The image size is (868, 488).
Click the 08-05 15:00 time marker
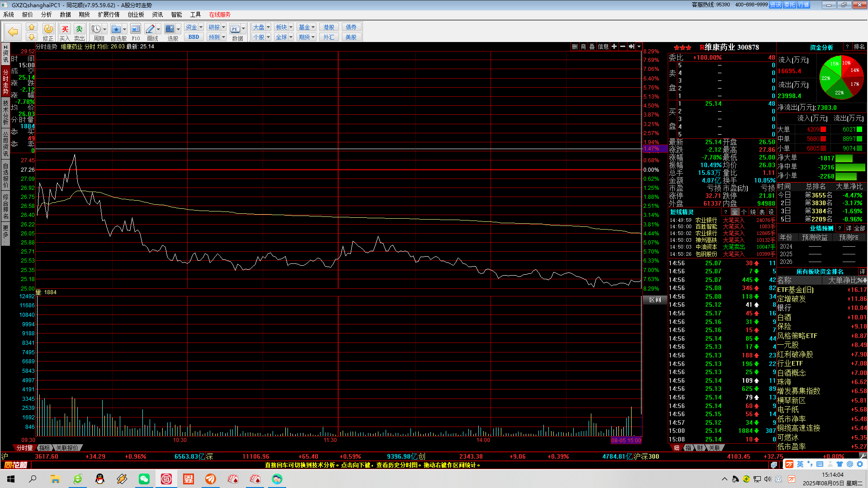[x=626, y=441]
